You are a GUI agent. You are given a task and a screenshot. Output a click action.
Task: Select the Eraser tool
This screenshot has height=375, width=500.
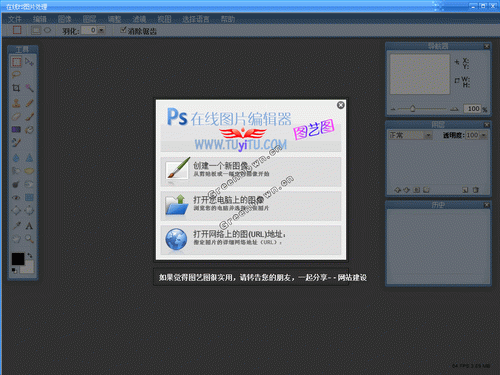pyautogui.click(x=16, y=116)
